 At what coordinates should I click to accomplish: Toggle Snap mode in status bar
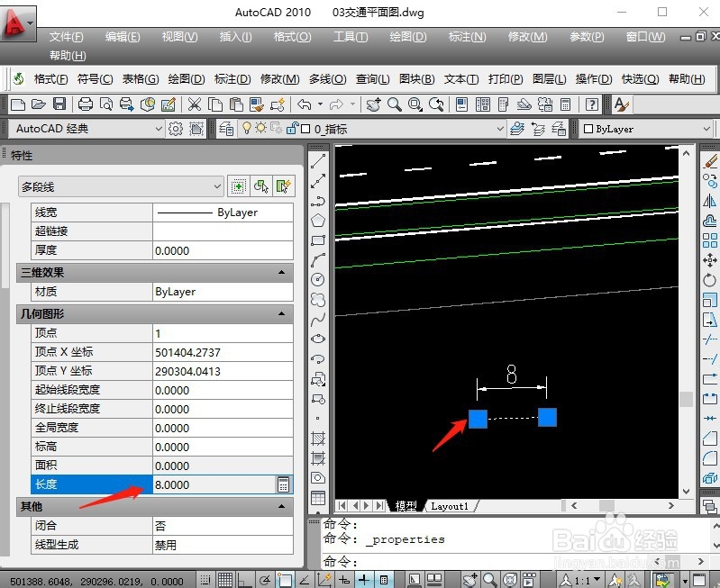[205, 580]
